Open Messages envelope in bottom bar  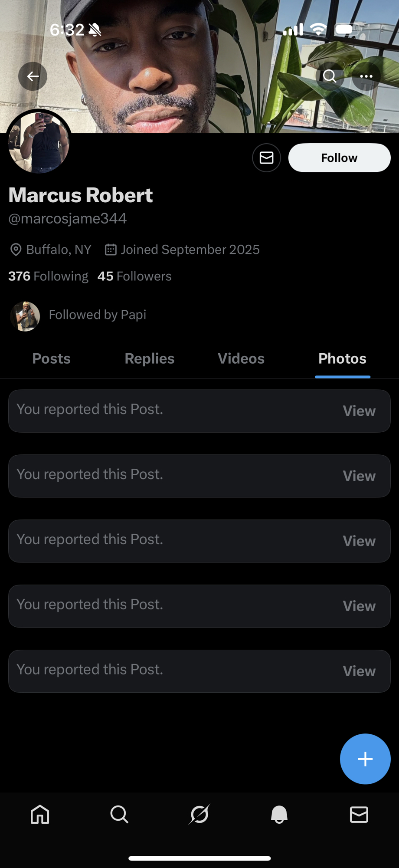click(x=359, y=815)
